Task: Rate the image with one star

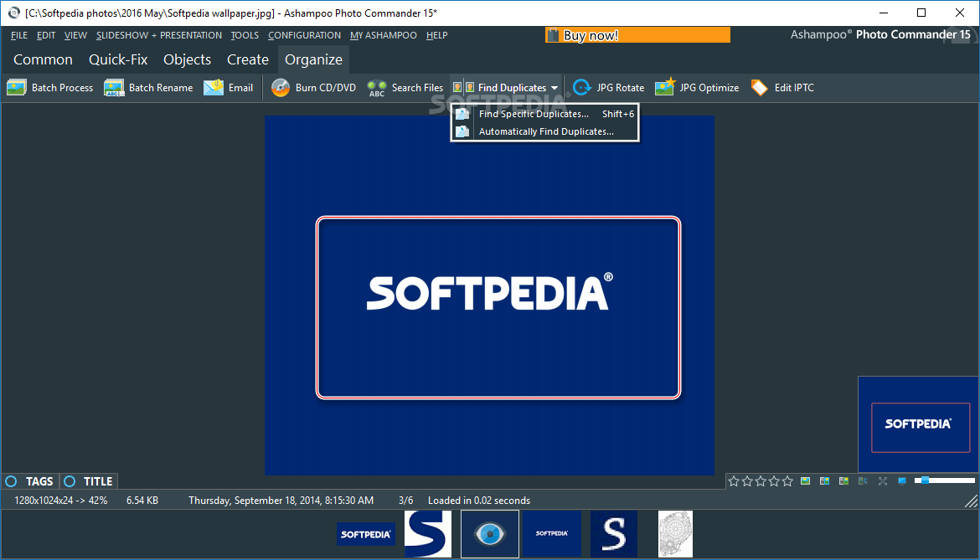Action: click(x=734, y=481)
